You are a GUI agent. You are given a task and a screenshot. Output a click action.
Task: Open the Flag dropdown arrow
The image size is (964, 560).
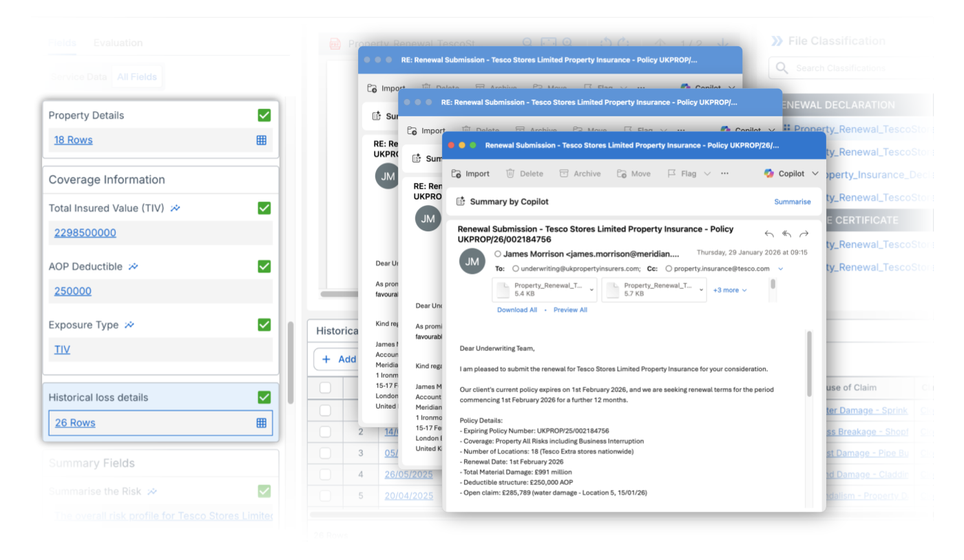point(707,174)
